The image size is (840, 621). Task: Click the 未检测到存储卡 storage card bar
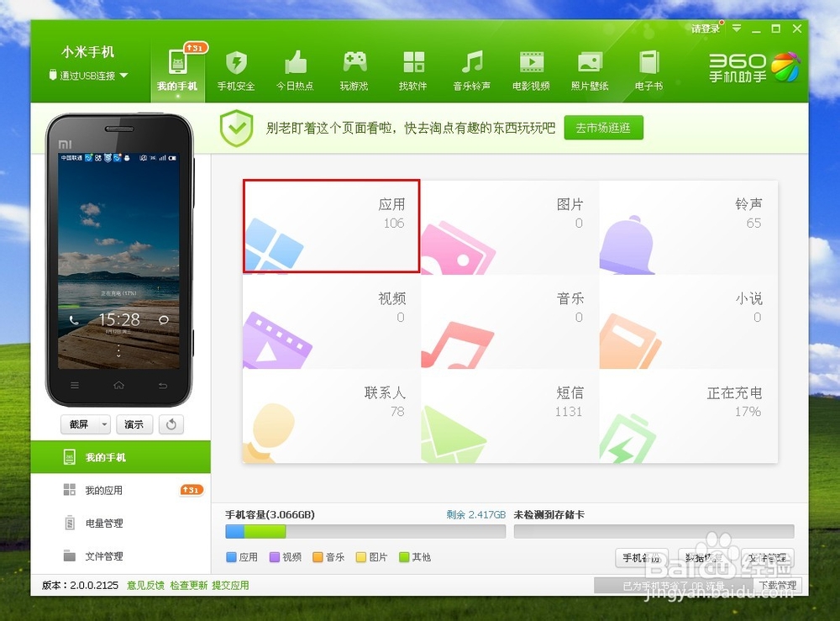coord(654,532)
